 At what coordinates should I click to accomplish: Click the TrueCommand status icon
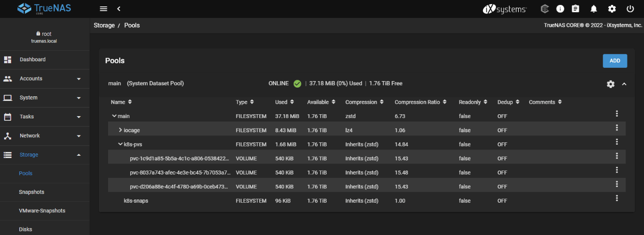point(545,9)
